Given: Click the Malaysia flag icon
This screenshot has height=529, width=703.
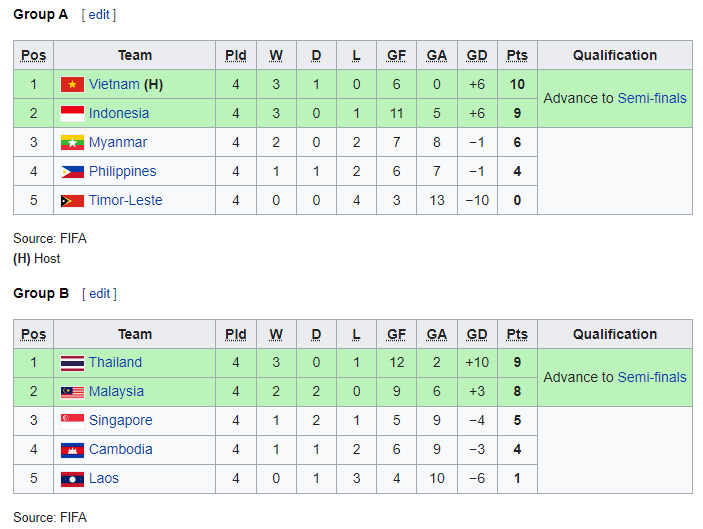Looking at the screenshot, I should tap(72, 392).
